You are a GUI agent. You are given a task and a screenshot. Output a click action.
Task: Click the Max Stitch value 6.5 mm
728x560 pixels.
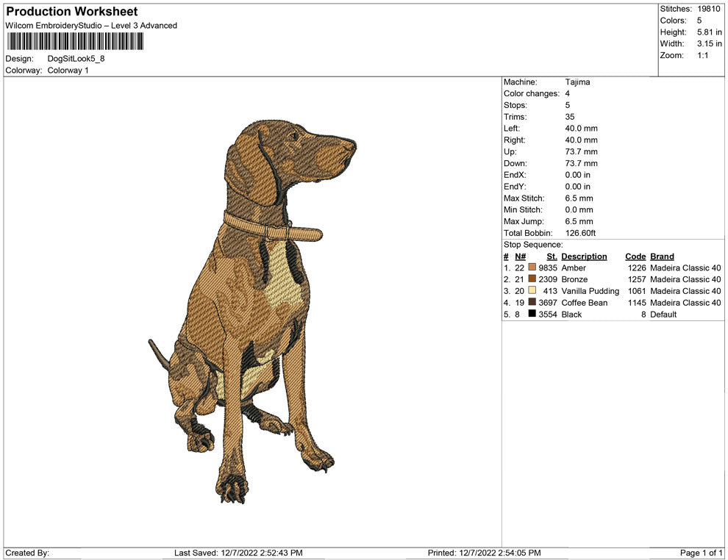(x=579, y=198)
